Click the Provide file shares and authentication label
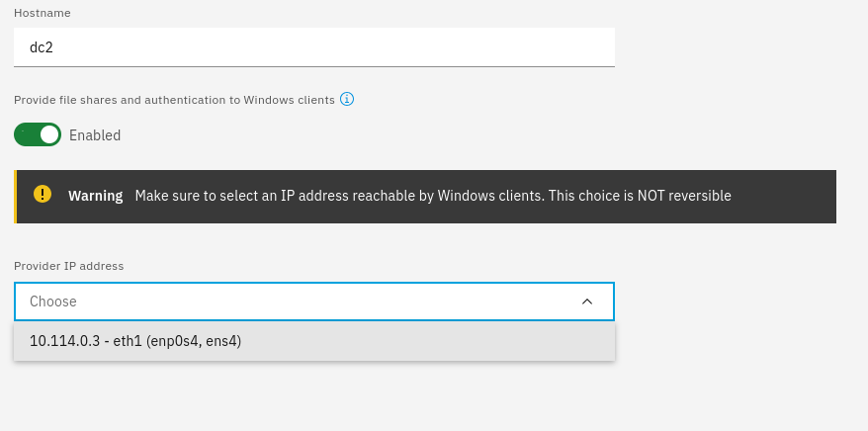 click(174, 100)
